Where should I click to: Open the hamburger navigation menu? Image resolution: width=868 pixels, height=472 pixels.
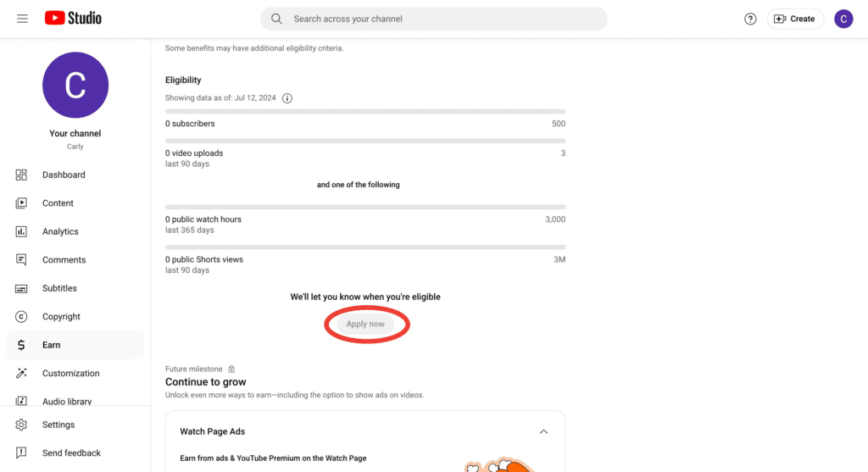(22, 19)
